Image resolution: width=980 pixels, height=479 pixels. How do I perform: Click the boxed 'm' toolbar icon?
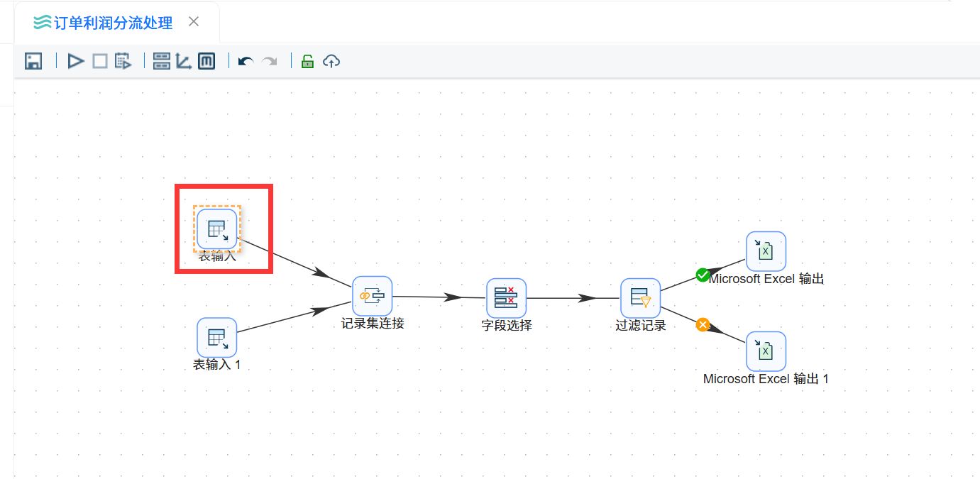coord(207,61)
